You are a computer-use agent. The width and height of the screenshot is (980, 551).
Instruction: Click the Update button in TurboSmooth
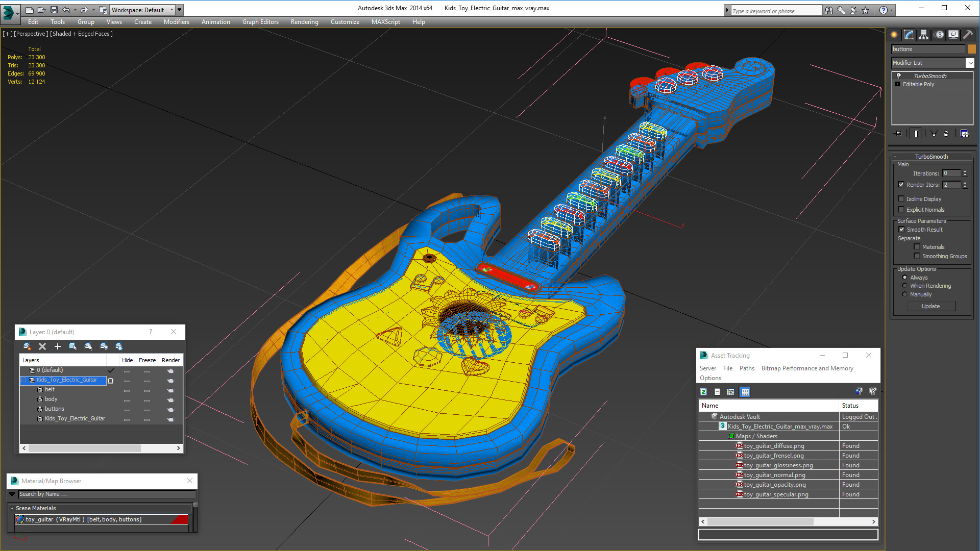click(x=931, y=306)
